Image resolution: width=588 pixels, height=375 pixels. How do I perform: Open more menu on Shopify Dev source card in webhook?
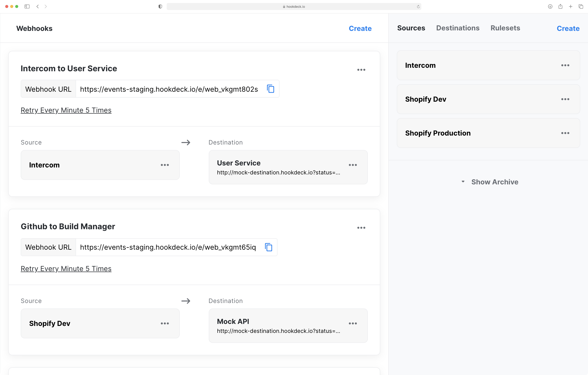165,323
